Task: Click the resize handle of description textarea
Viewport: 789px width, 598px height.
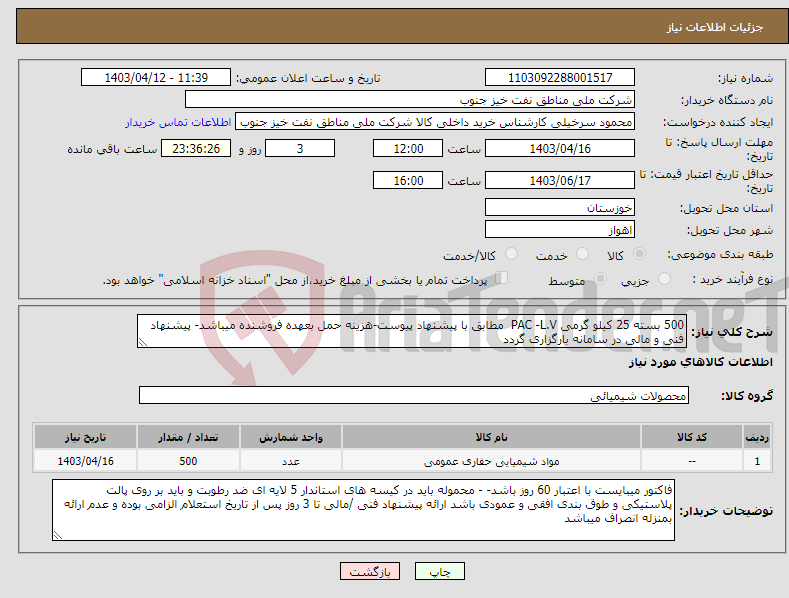Action: point(143,343)
